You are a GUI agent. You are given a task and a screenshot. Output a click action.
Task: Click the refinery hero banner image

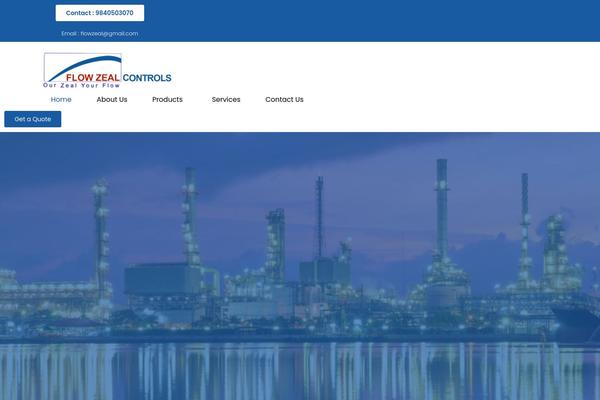(300, 266)
